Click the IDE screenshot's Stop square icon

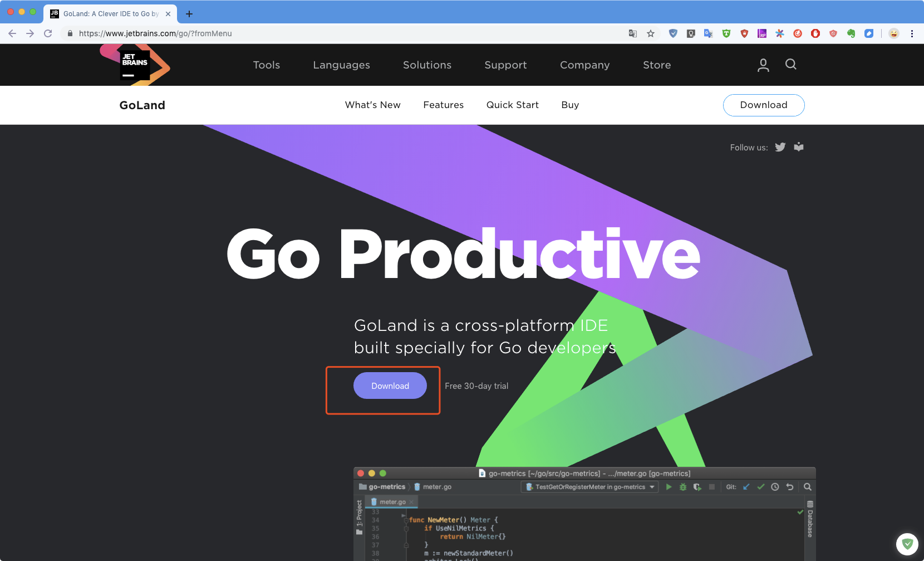coord(711,487)
